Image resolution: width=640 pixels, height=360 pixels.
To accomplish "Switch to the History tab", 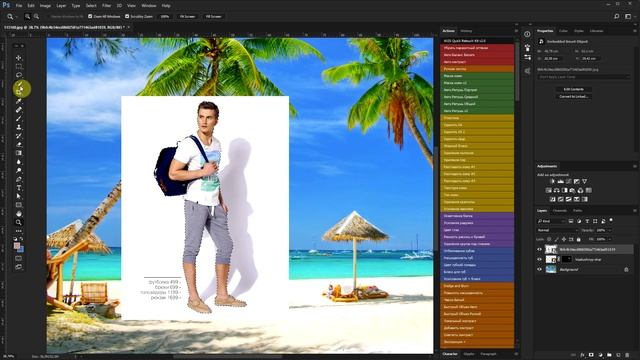I will coord(466,31).
